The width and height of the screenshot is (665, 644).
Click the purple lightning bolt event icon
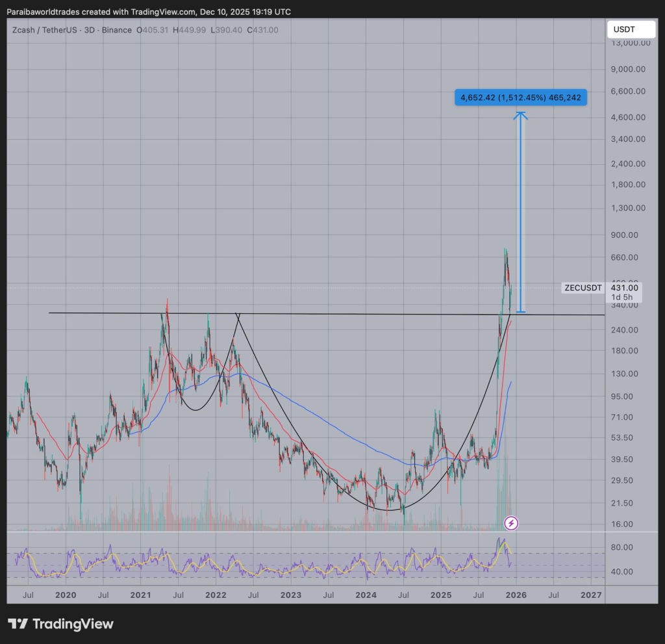512,522
